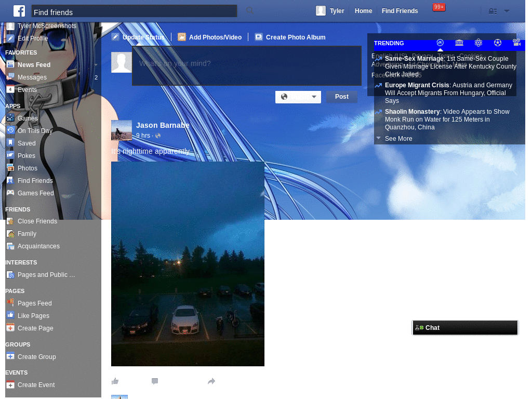Select the top trends tab icon
The height and width of the screenshot is (399, 532).
coord(440,43)
